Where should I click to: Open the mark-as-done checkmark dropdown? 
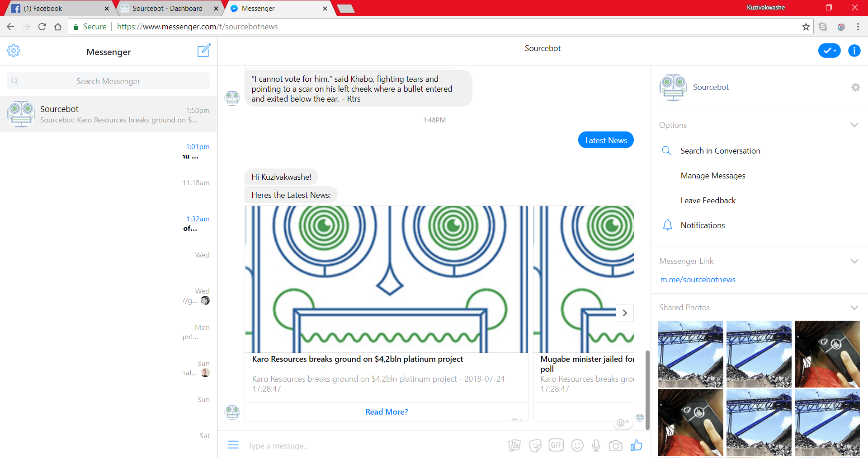(829, 51)
